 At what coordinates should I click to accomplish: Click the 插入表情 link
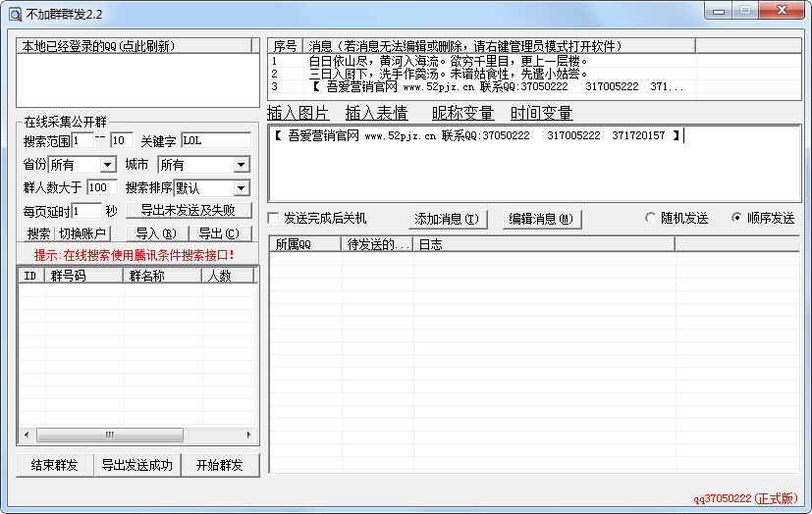point(376,113)
